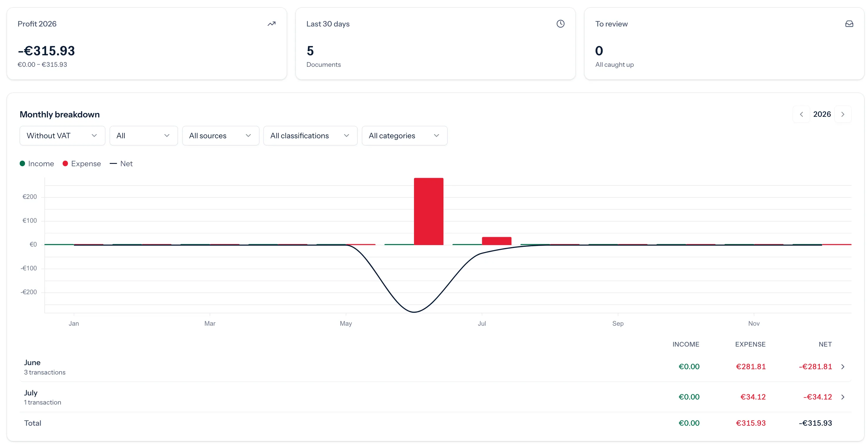This screenshot has height=446, width=868.
Task: Toggle the Income legend item
Action: [37, 164]
